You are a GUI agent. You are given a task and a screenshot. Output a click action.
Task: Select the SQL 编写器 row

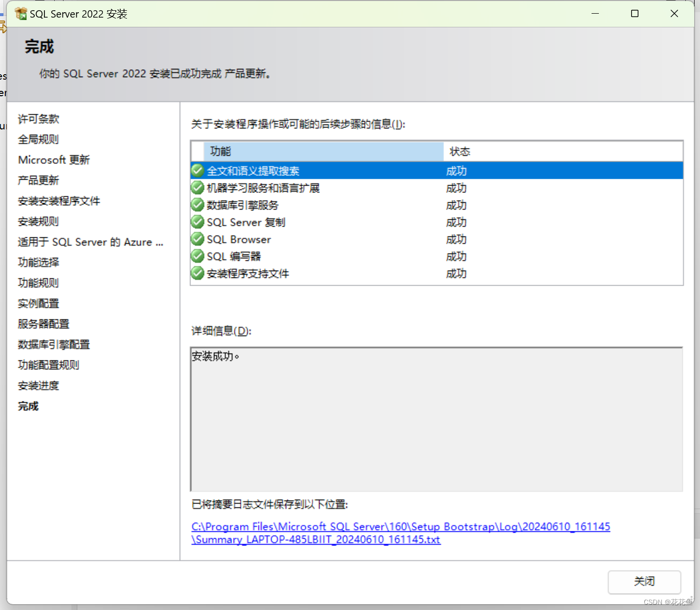click(x=437, y=256)
